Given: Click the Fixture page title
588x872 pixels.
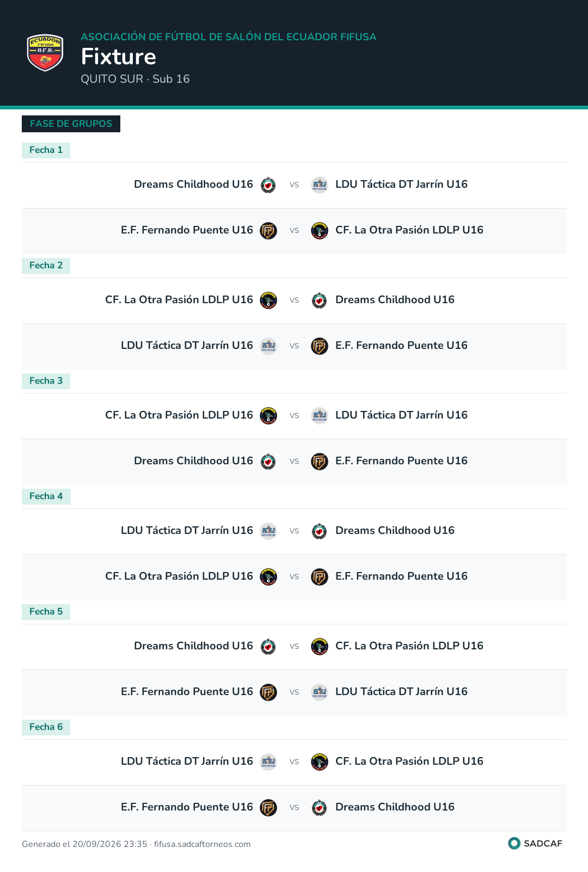Looking at the screenshot, I should [x=119, y=57].
